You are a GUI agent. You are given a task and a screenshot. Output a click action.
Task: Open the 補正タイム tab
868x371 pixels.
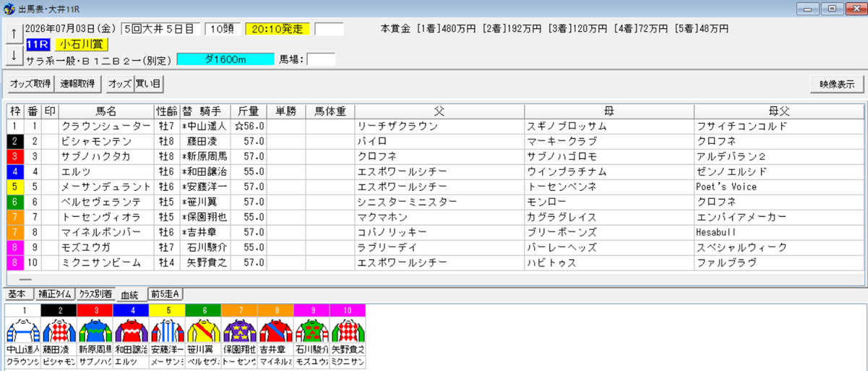[55, 294]
